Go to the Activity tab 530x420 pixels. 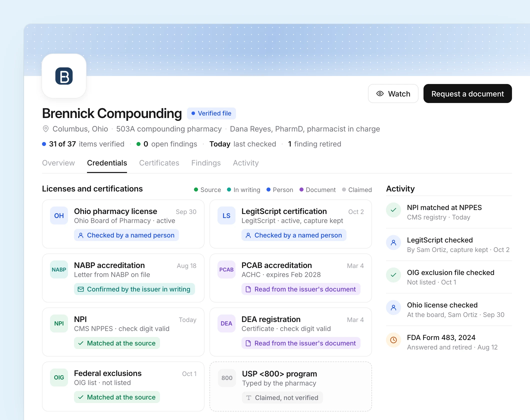246,163
